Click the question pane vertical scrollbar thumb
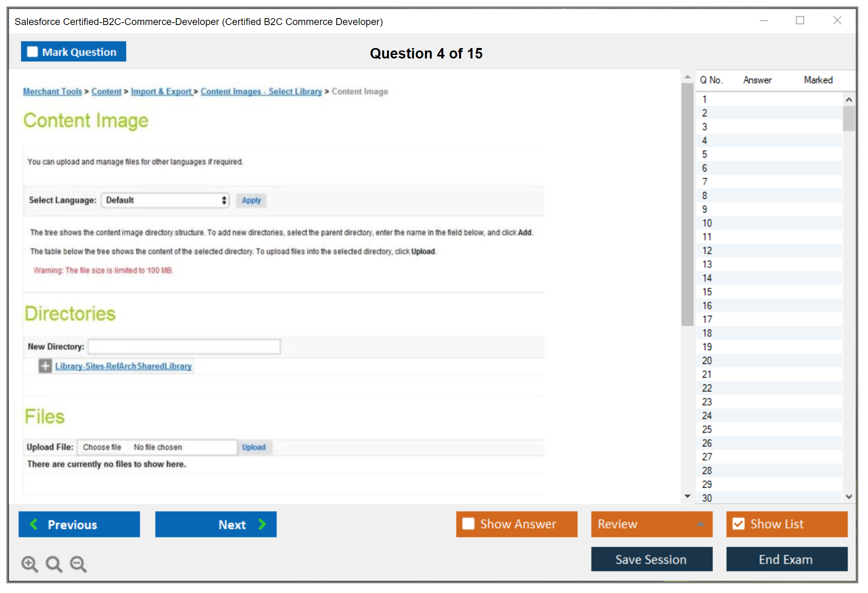Screen dimensions: 868x593 click(687, 204)
